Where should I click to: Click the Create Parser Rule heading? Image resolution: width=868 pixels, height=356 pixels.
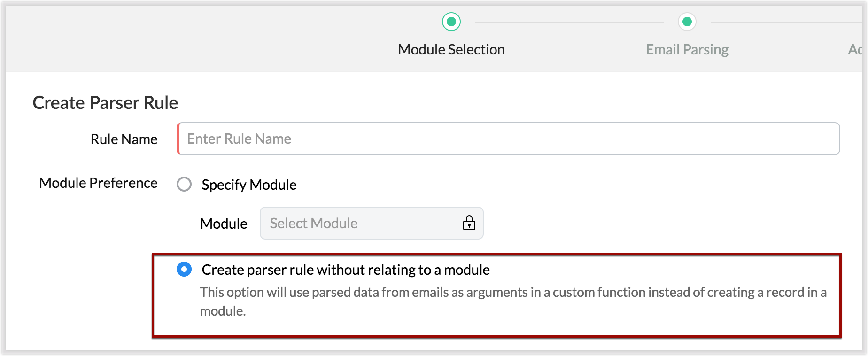pos(105,103)
